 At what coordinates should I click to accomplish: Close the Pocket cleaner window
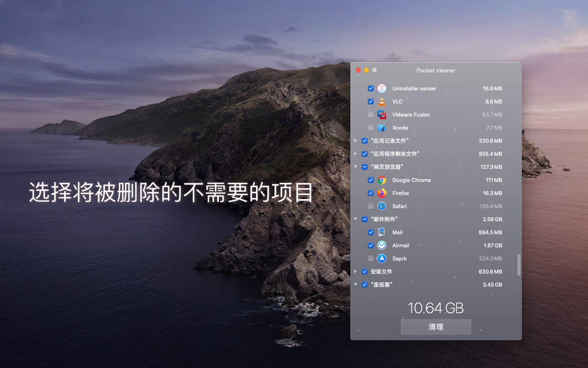tap(358, 70)
